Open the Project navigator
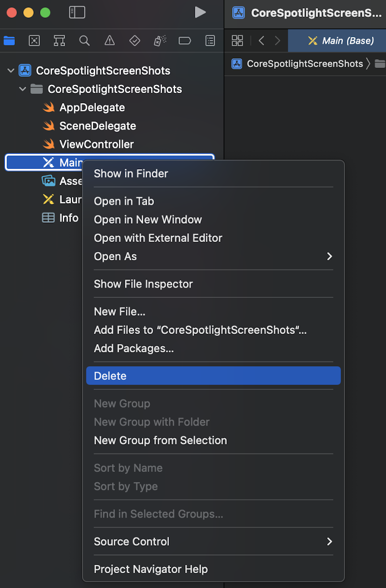Viewport: 386px width, 588px height. pyautogui.click(x=9, y=40)
